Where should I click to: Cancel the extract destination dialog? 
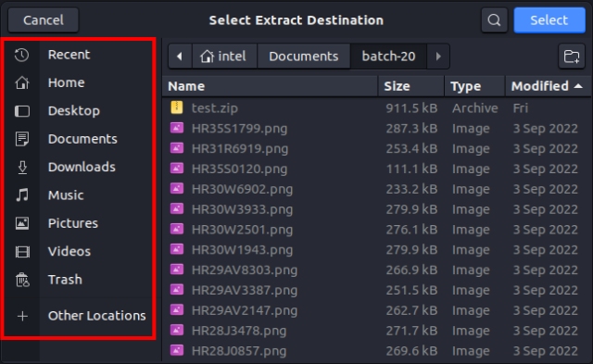point(44,20)
